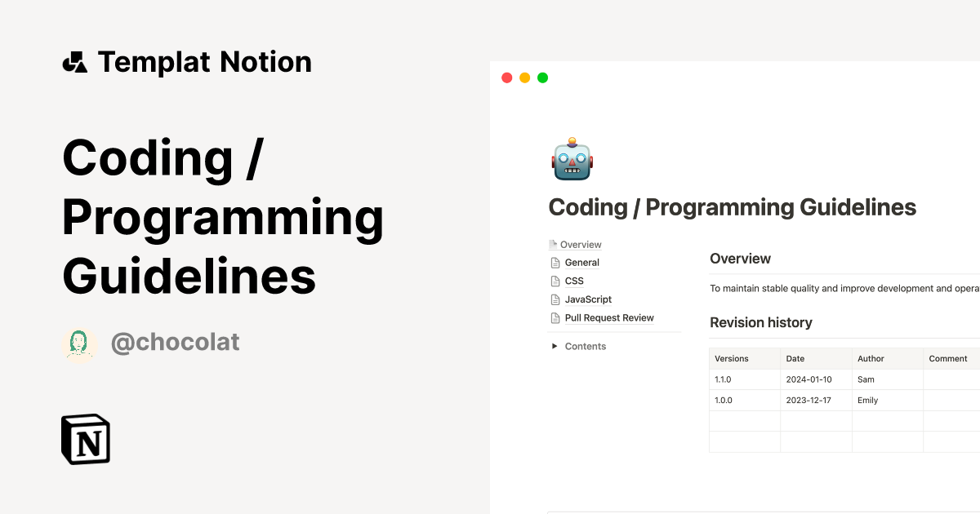
Task: Click the document icon next to CSS
Action: tap(555, 281)
